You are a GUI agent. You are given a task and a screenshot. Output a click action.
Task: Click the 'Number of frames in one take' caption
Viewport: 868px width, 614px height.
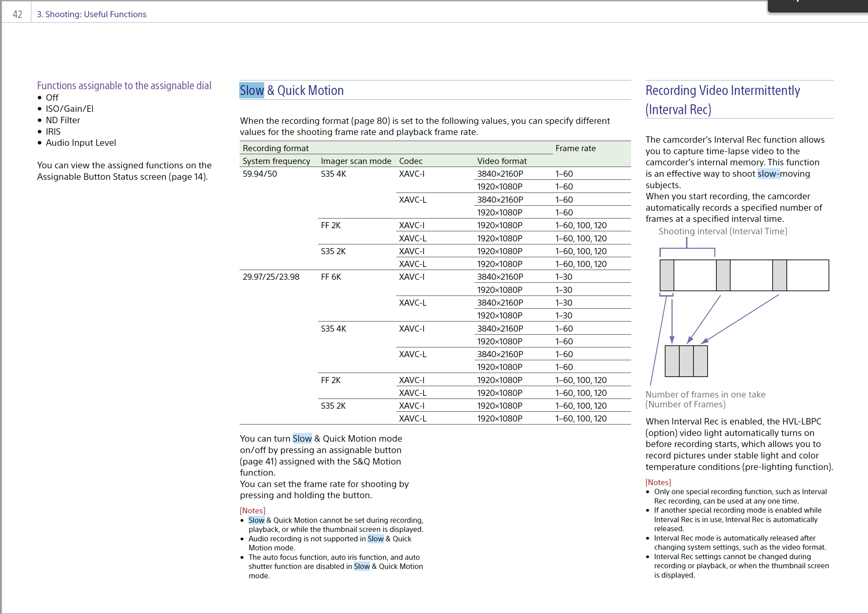click(705, 395)
